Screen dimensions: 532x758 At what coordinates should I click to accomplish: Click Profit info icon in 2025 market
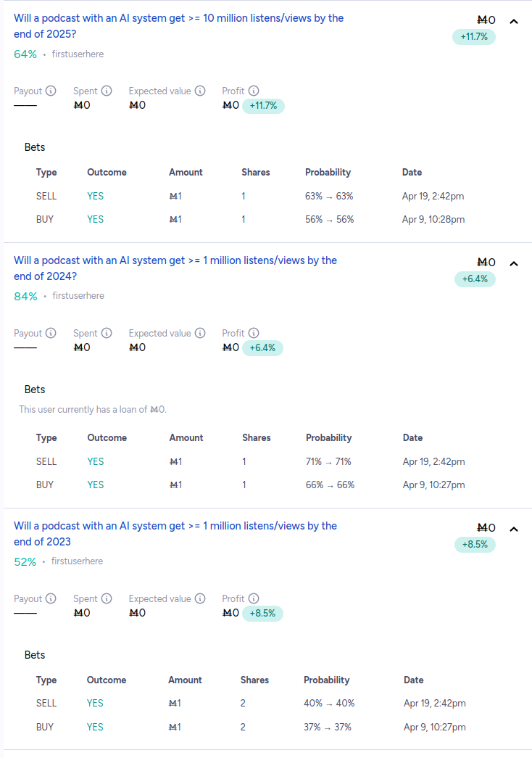pos(254,91)
